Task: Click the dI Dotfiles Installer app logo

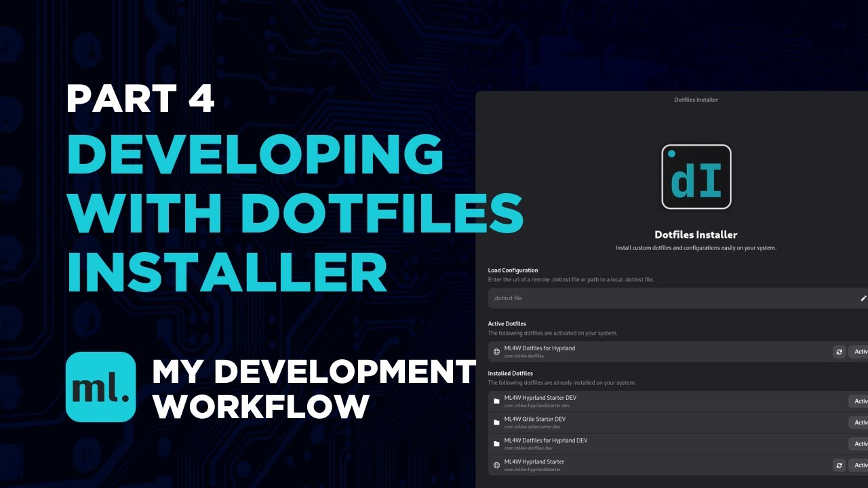Action: [x=696, y=177]
